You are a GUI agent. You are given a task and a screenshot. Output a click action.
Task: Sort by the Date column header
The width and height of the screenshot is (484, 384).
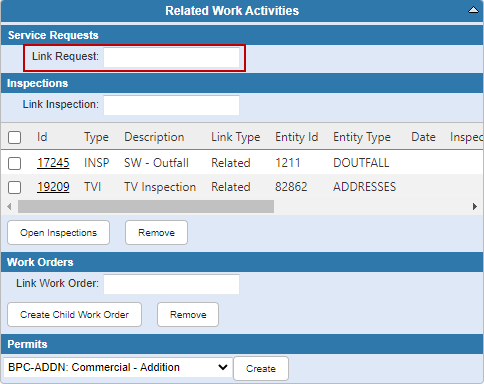click(423, 137)
